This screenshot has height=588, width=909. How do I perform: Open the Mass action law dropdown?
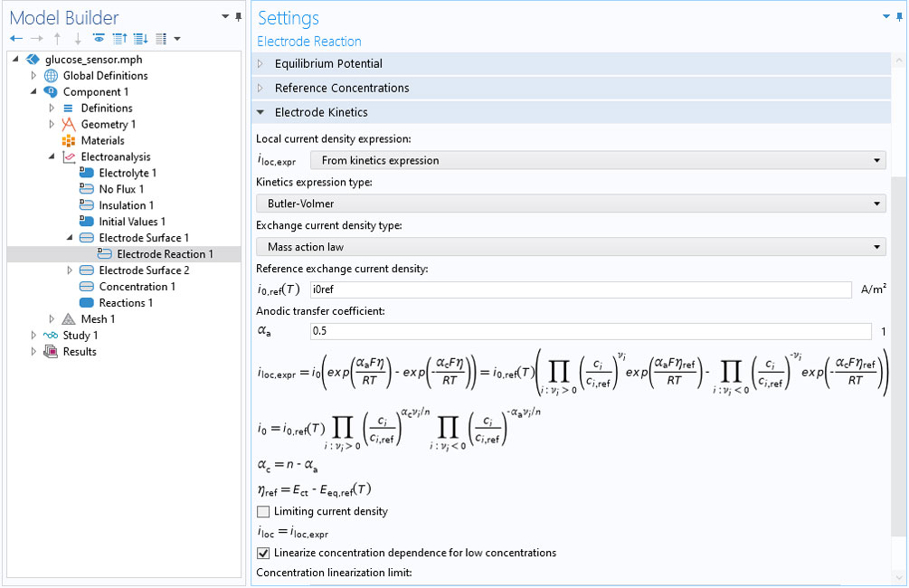pos(571,247)
